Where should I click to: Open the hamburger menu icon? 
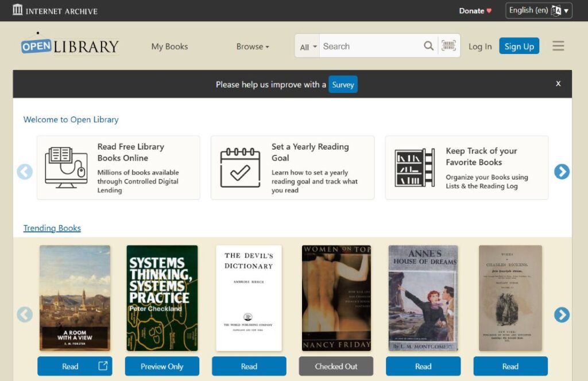coord(558,46)
